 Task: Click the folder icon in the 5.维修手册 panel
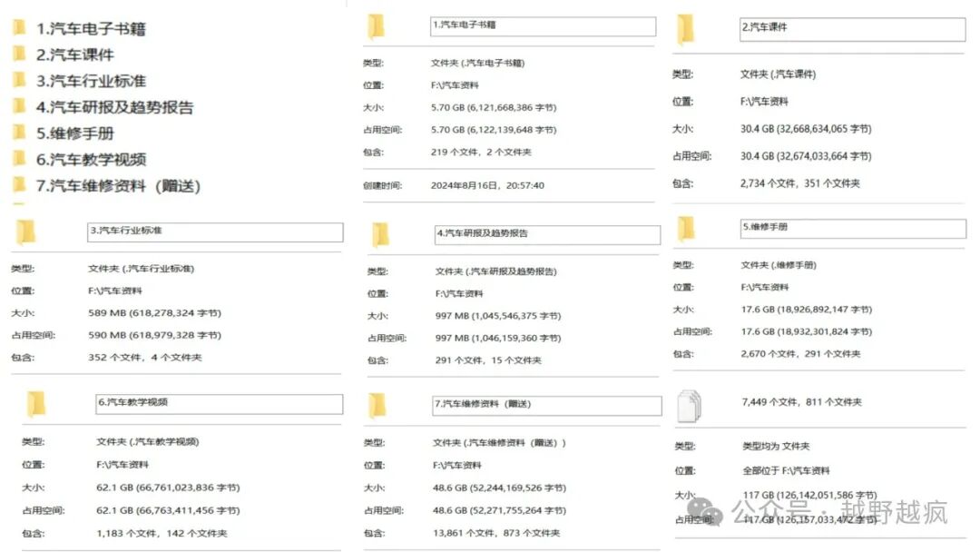[687, 228]
